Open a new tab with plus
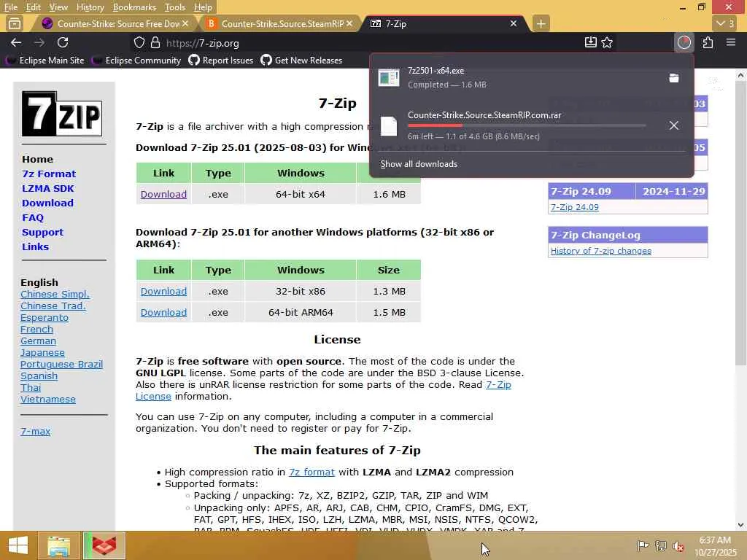This screenshot has height=560, width=747. click(541, 23)
